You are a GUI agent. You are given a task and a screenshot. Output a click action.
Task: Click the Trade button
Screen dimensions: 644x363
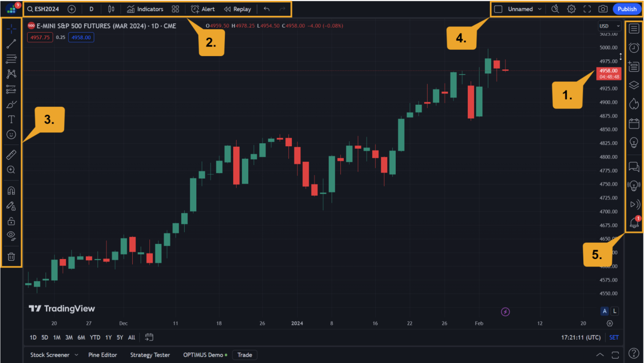(245, 355)
